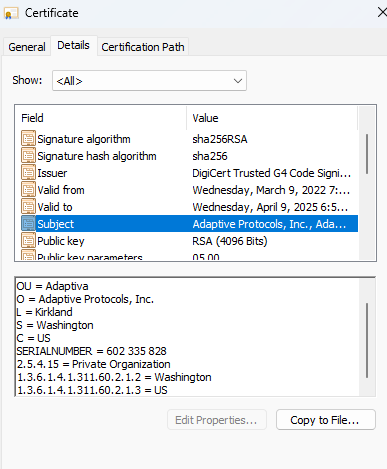Switch to the General tab

[27, 47]
